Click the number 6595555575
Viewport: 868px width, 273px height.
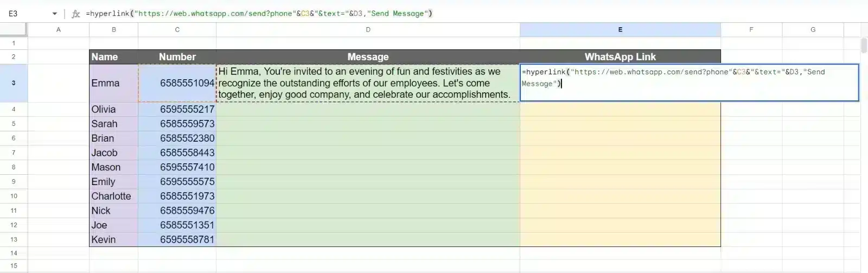(x=187, y=182)
